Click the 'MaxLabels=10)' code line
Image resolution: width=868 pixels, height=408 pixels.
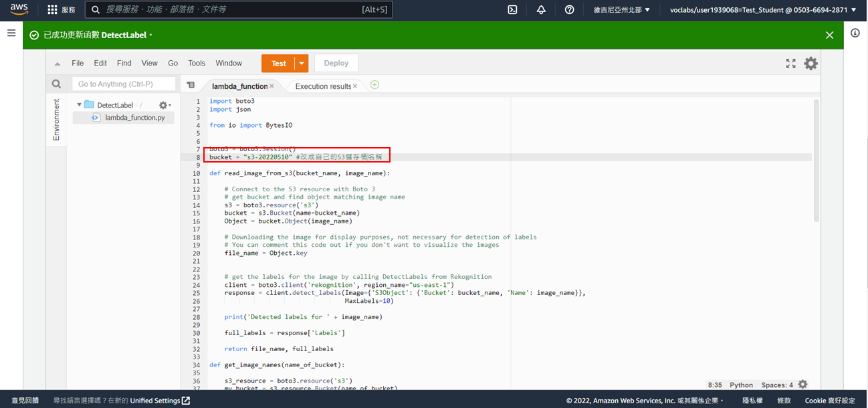pos(368,301)
